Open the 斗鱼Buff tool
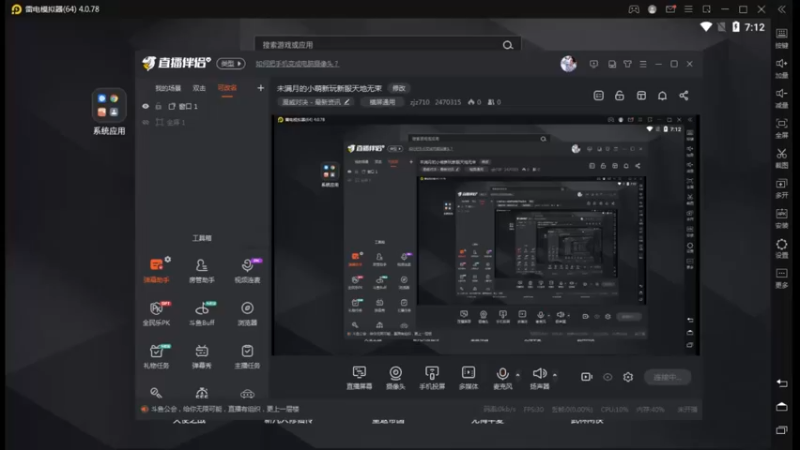Viewport: 800px width, 450px height. tap(202, 313)
